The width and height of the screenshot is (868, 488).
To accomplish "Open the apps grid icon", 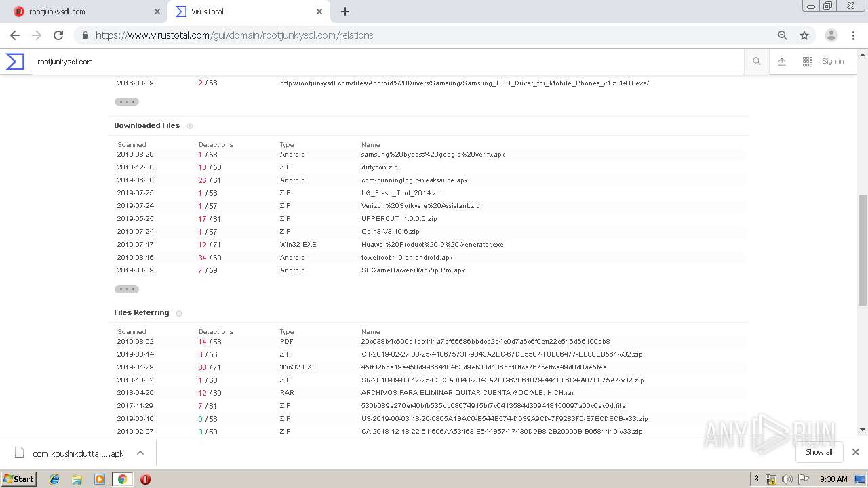I will click(808, 62).
